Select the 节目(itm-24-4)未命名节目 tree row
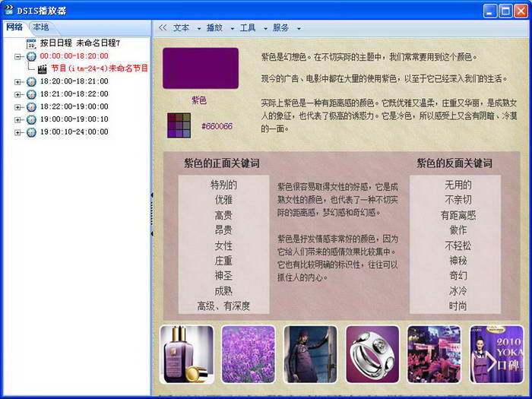Image resolution: width=532 pixels, height=399 pixels. click(x=100, y=68)
